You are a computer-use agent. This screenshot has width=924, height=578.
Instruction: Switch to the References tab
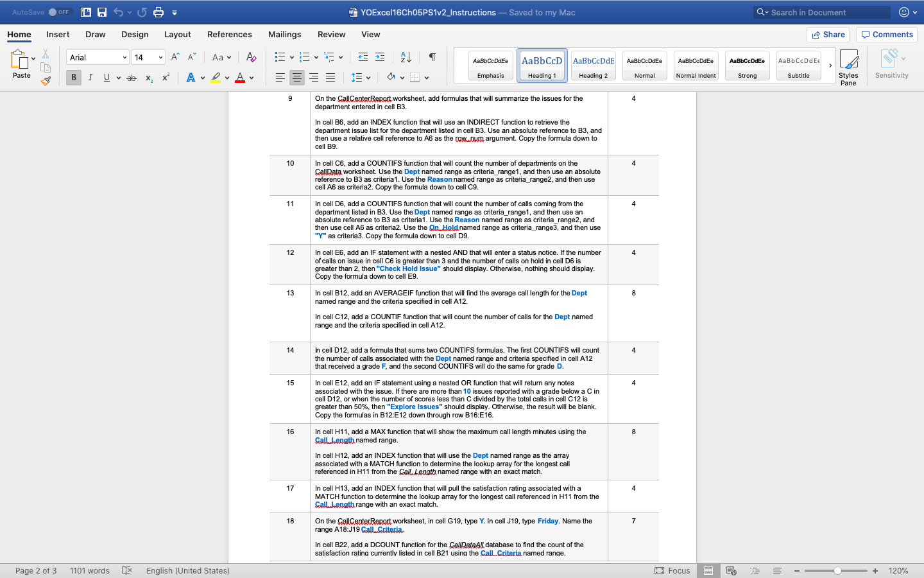(229, 35)
